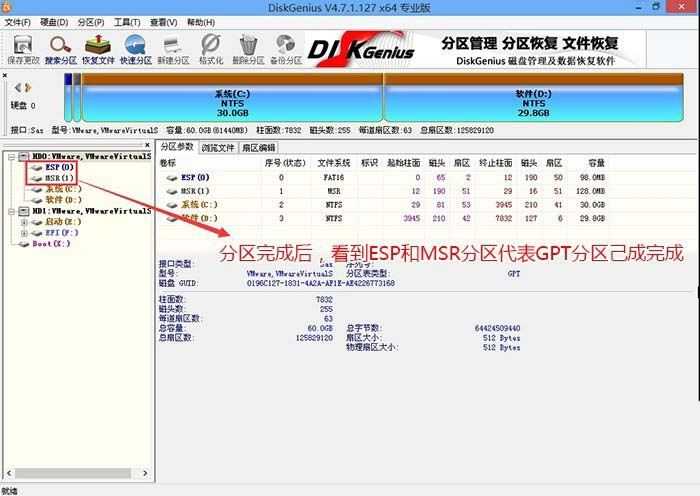Select ESP(0) in the left disk tree
The image size is (700, 496).
pos(60,168)
